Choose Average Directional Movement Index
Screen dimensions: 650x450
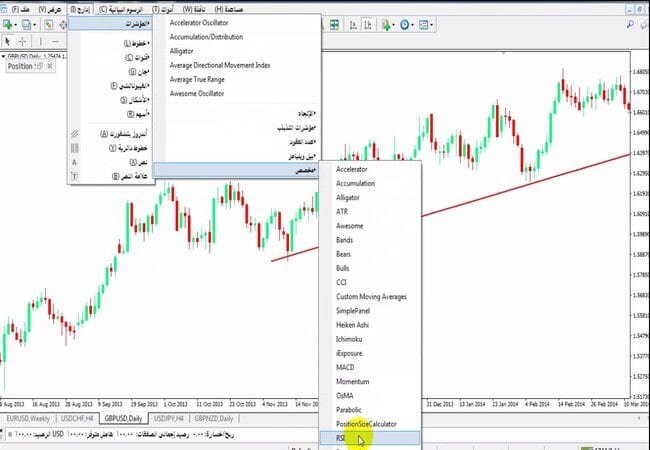[220, 65]
